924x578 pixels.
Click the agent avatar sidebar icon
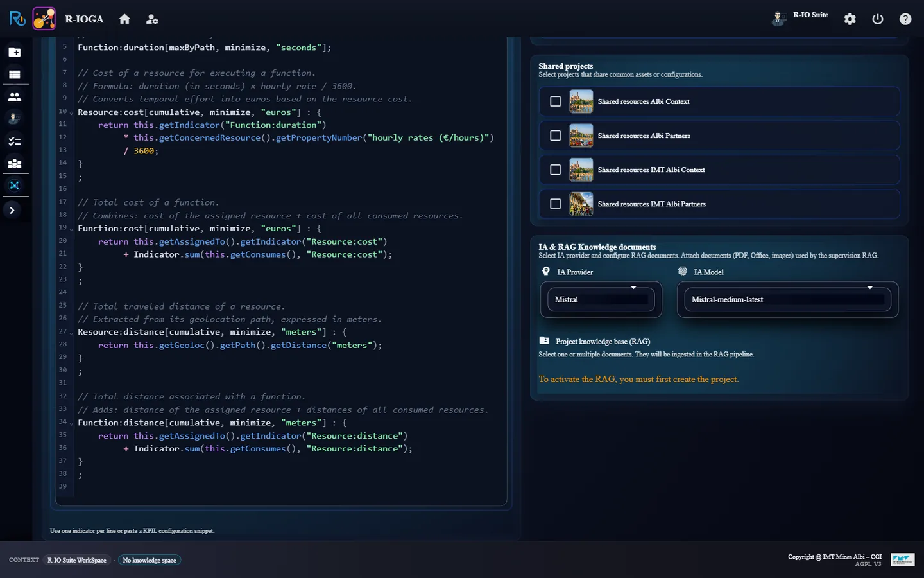tap(14, 118)
